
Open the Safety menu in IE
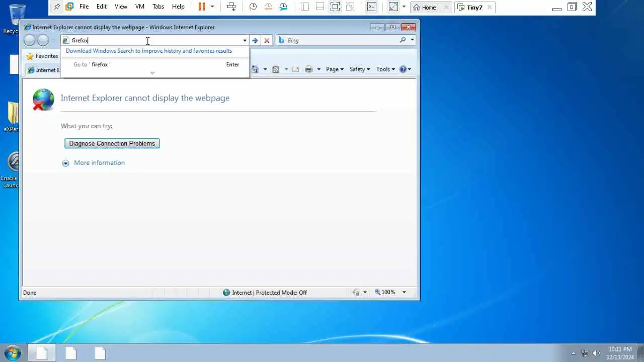(360, 69)
